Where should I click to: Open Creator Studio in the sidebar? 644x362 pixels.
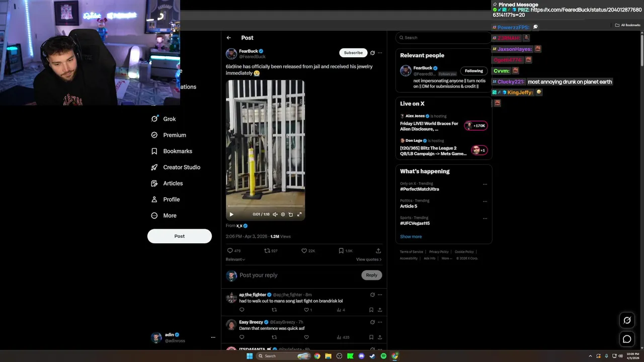pos(176,167)
